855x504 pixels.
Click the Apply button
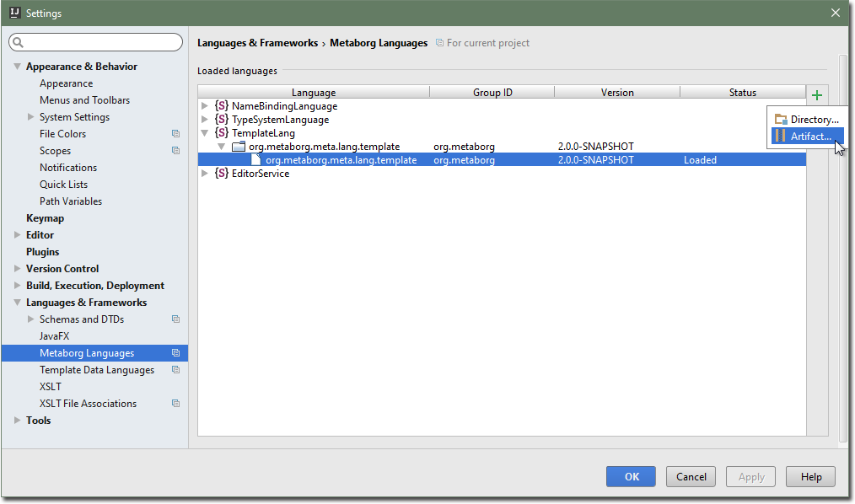[x=750, y=477]
